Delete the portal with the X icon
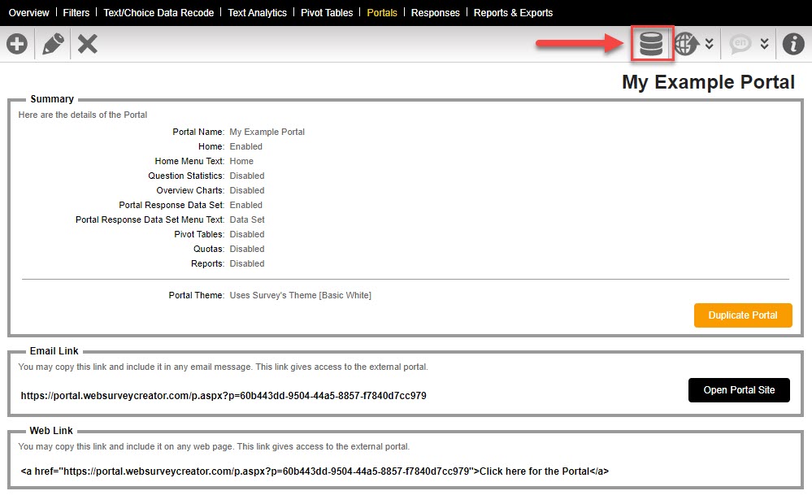812x504 pixels. [88, 44]
